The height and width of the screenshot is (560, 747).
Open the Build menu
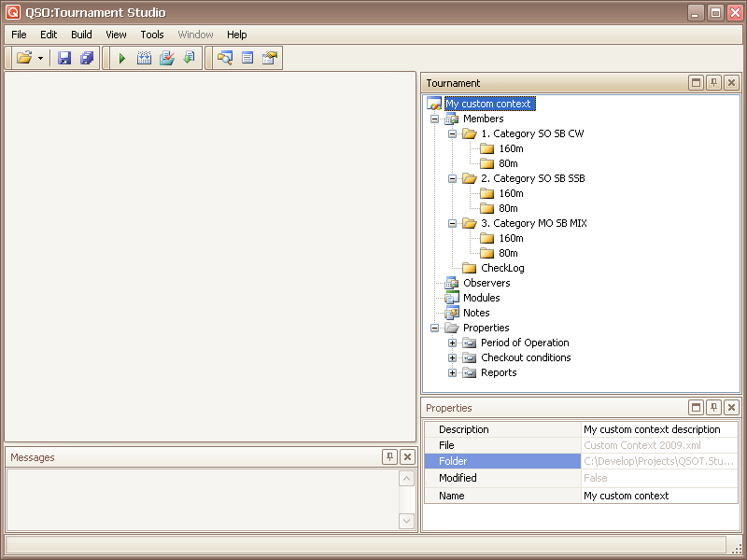coord(81,35)
